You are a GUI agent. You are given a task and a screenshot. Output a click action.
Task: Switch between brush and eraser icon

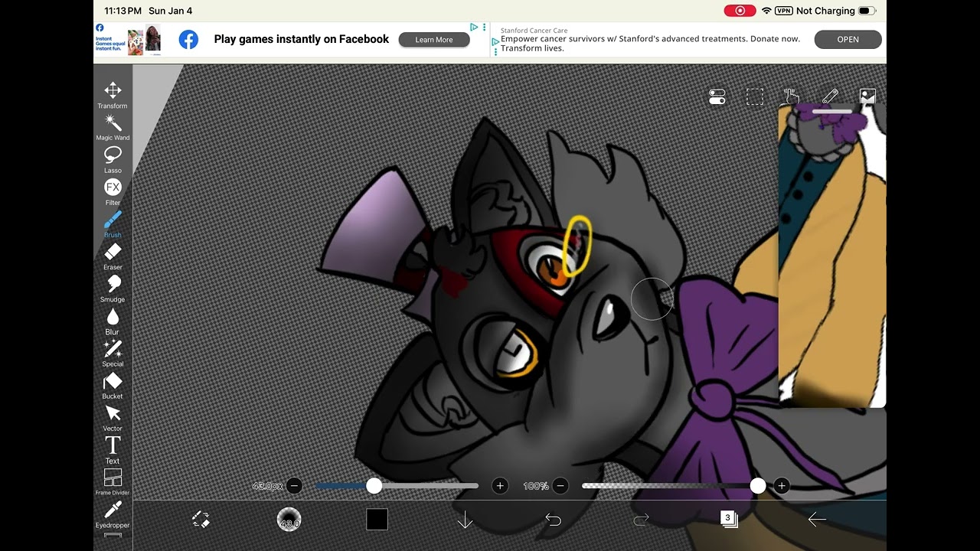[x=201, y=520]
